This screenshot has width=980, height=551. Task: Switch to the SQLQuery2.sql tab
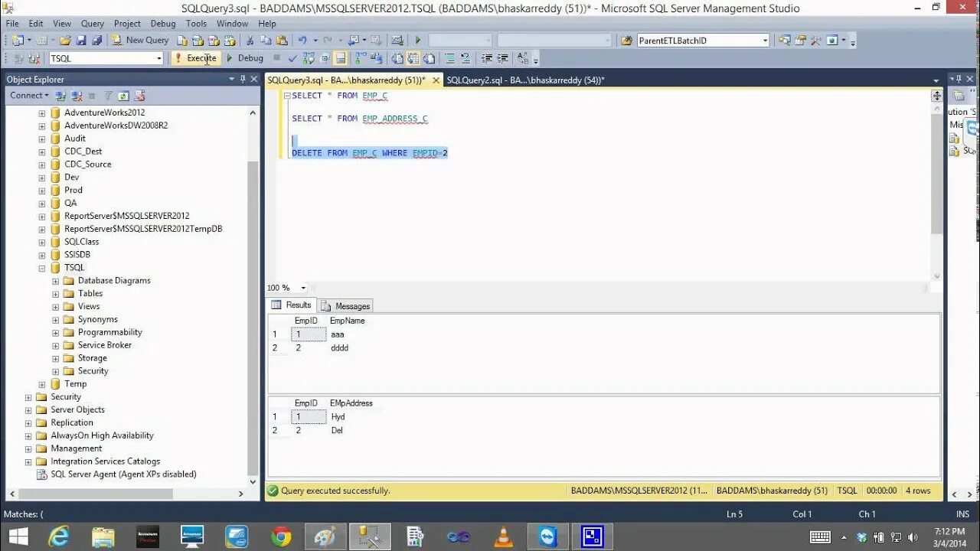(525, 80)
